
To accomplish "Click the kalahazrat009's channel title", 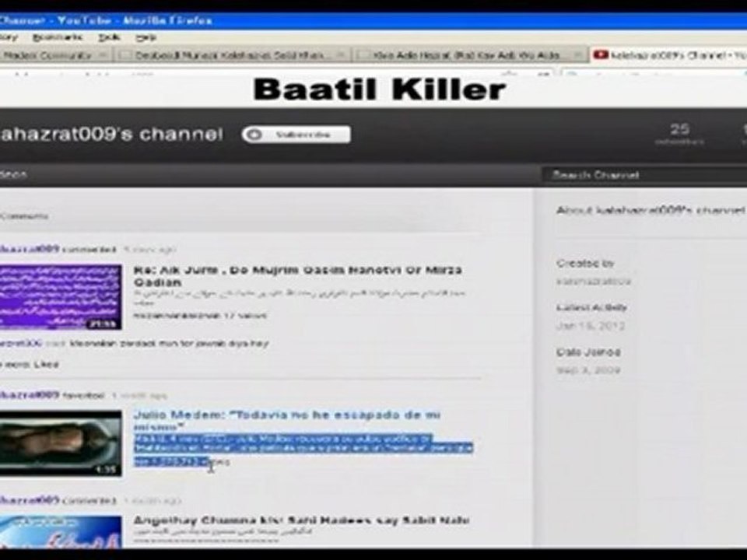I will 111,135.
